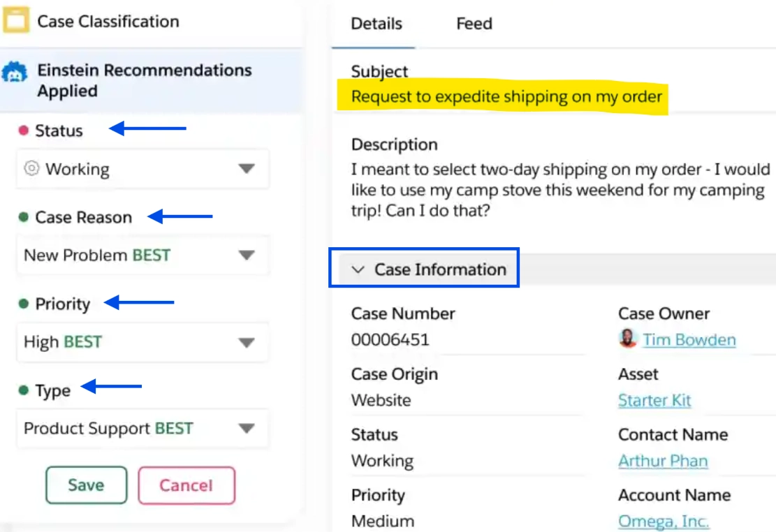Open the Status dropdown showing Working
The height and width of the screenshot is (532, 776).
point(143,169)
